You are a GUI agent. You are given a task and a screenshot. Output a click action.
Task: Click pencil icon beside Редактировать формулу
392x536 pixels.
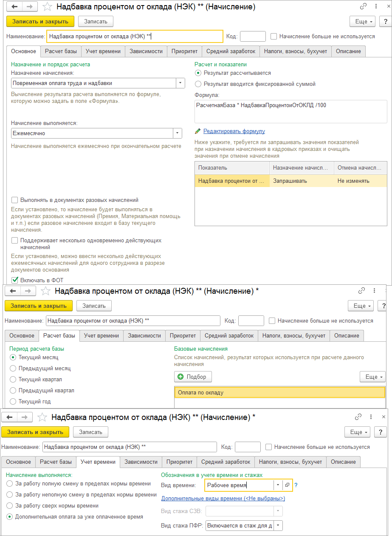pyautogui.click(x=197, y=131)
